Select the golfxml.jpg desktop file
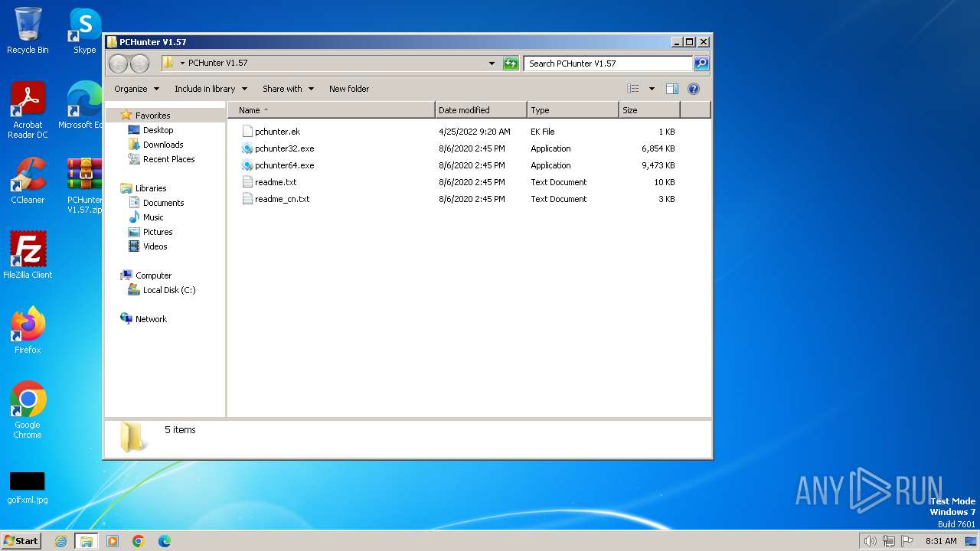The height and width of the screenshot is (551, 980). coord(28,487)
